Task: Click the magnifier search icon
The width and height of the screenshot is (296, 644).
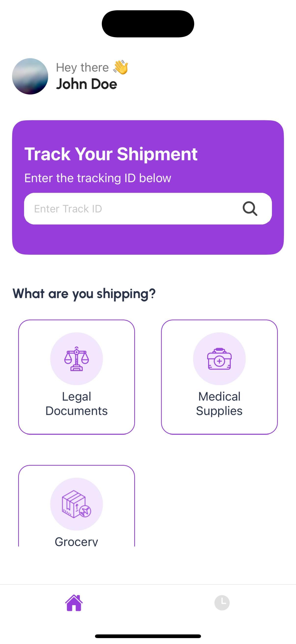Action: click(250, 209)
